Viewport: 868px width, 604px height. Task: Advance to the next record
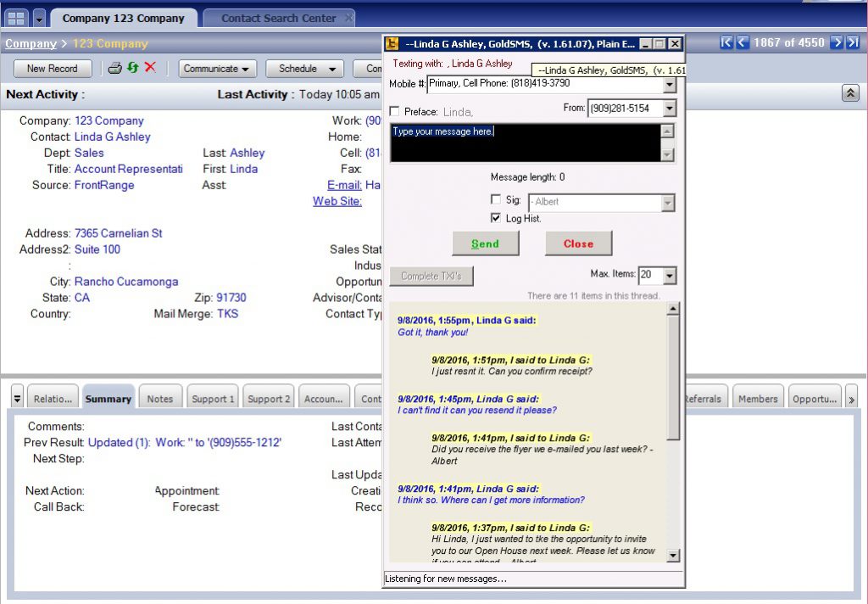(x=836, y=42)
